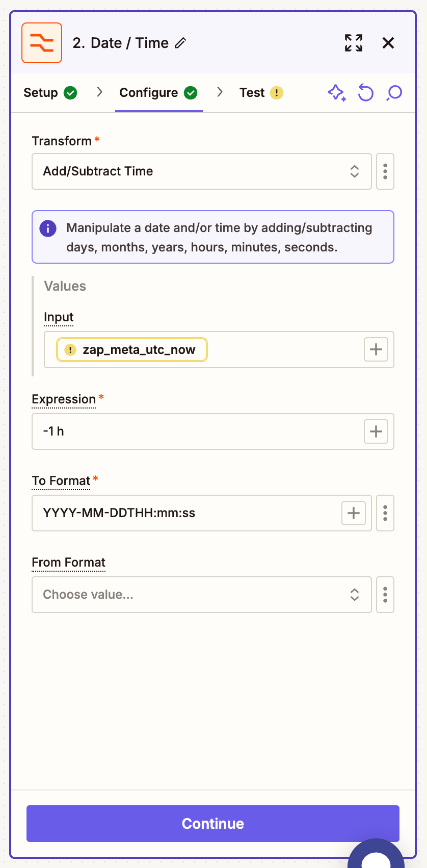The height and width of the screenshot is (868, 427).
Task: Open three-dot menu beside Transform field
Action: 385,171
